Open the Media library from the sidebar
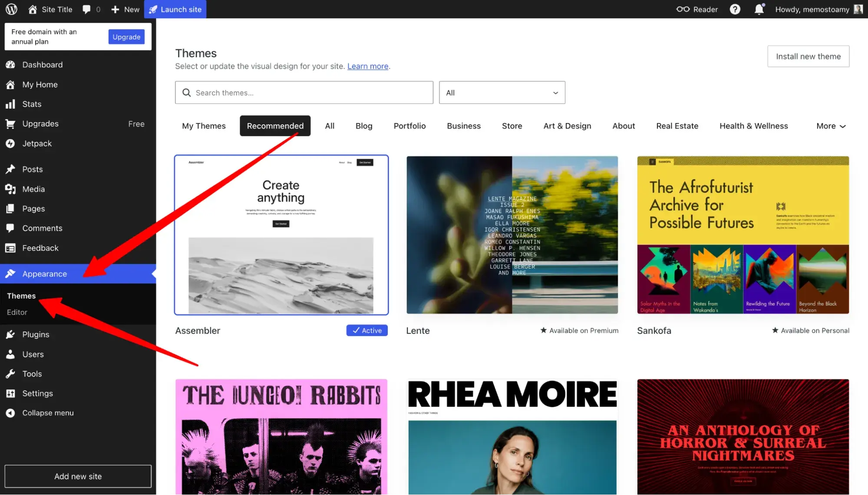The height and width of the screenshot is (495, 868). click(x=34, y=189)
